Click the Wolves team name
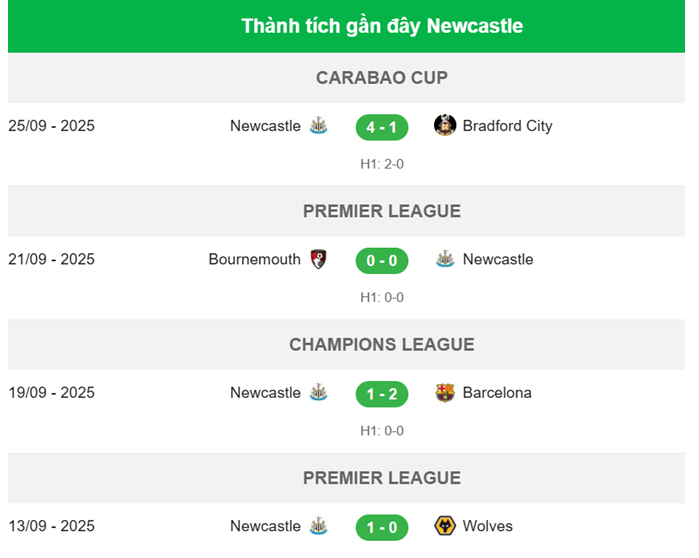This screenshot has width=699, height=558. (488, 526)
